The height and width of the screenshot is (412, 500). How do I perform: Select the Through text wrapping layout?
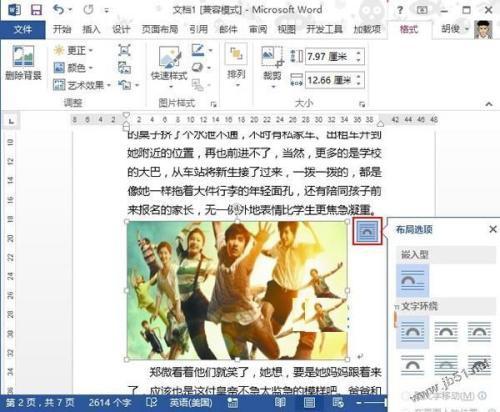(479, 332)
